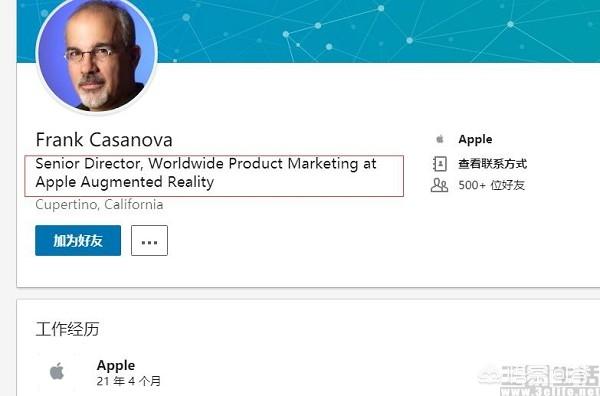The width and height of the screenshot is (600, 396).
Task: Open the Apple company entry under 工作经历
Action: click(x=116, y=365)
